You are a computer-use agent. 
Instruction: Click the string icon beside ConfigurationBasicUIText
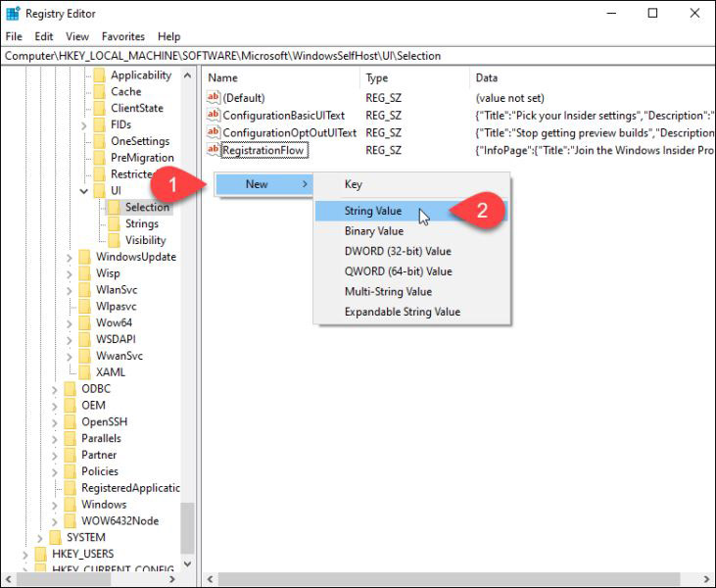click(214, 116)
